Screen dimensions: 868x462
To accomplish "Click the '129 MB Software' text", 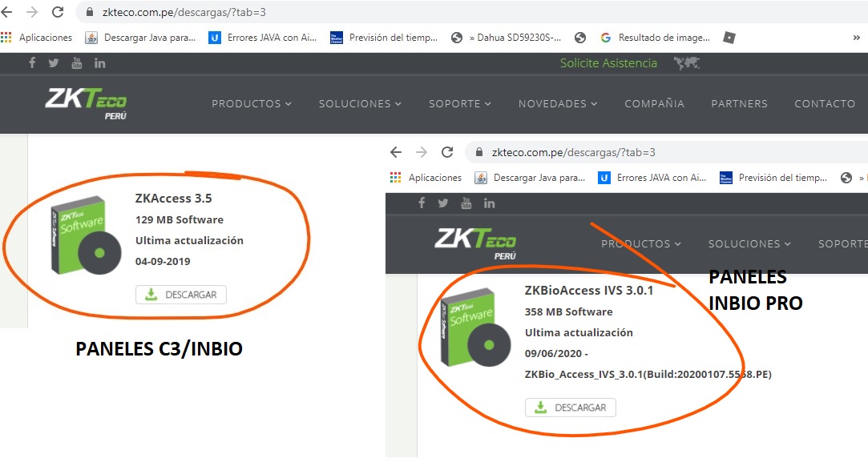I will (180, 219).
